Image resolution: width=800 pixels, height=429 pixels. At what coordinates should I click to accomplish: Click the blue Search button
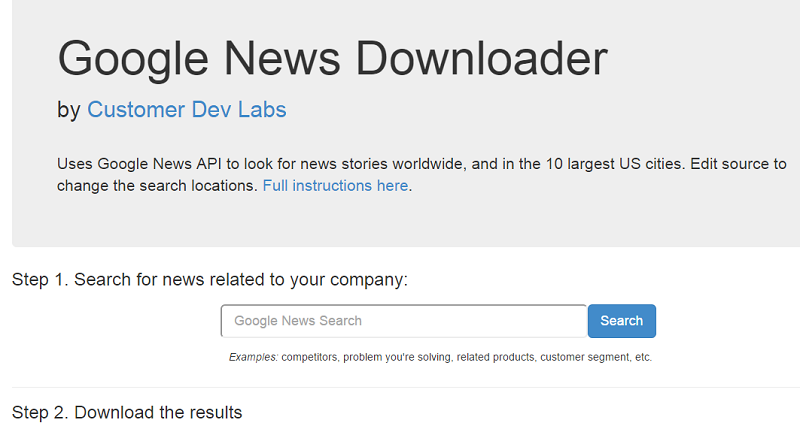coord(621,321)
